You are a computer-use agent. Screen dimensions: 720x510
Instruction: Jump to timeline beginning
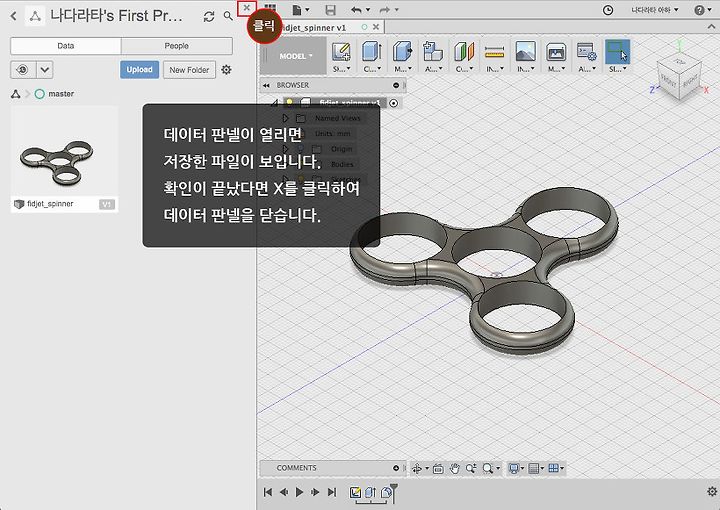click(267, 492)
